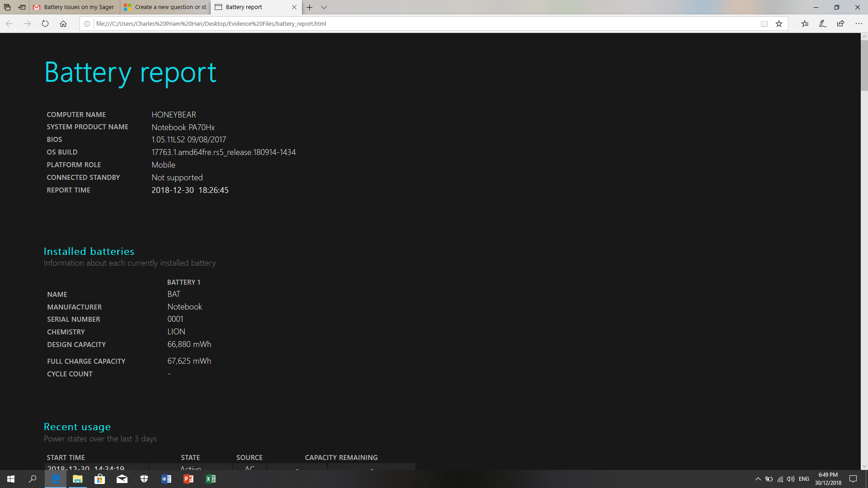Open the taskbar volume control
Screen dimensions: 868x488
pyautogui.click(x=791, y=479)
